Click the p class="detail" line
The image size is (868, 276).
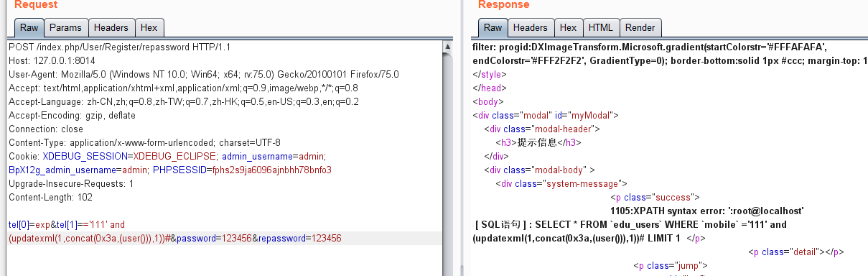pos(795,252)
